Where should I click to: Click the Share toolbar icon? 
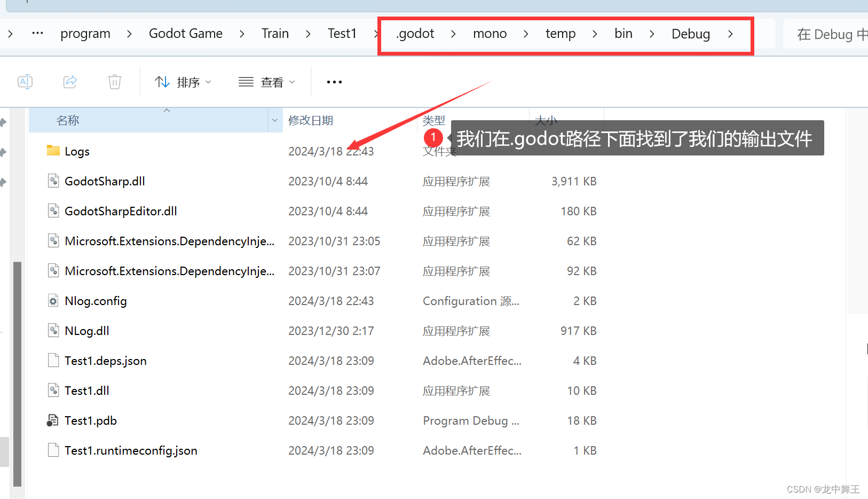[70, 82]
